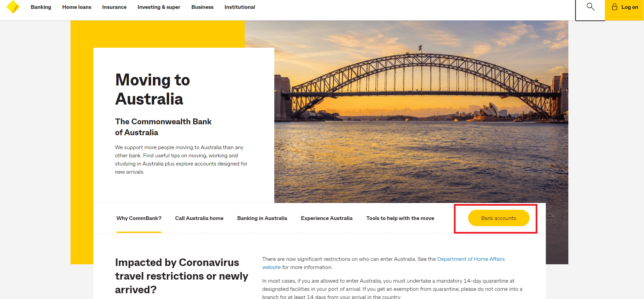
Task: Follow the Department of Home Affairs link
Action: pyautogui.click(x=471, y=259)
